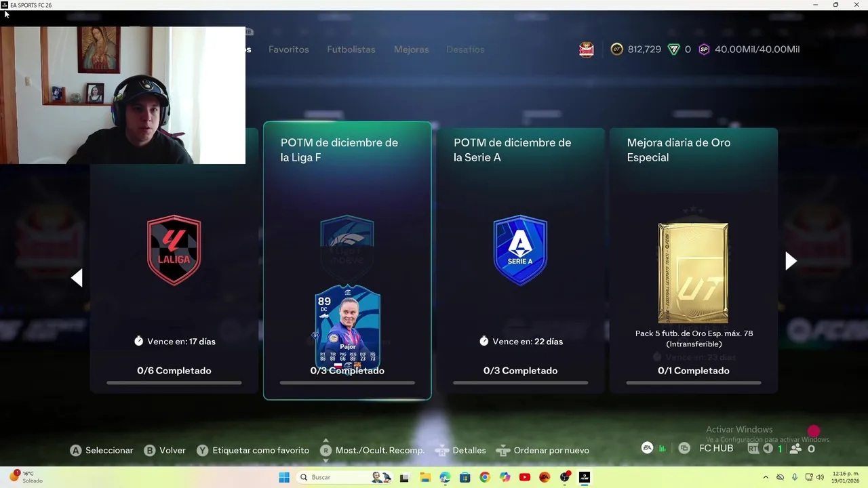Click the Buscar taskbar search field
Screen dimensions: 868x488
(343, 477)
